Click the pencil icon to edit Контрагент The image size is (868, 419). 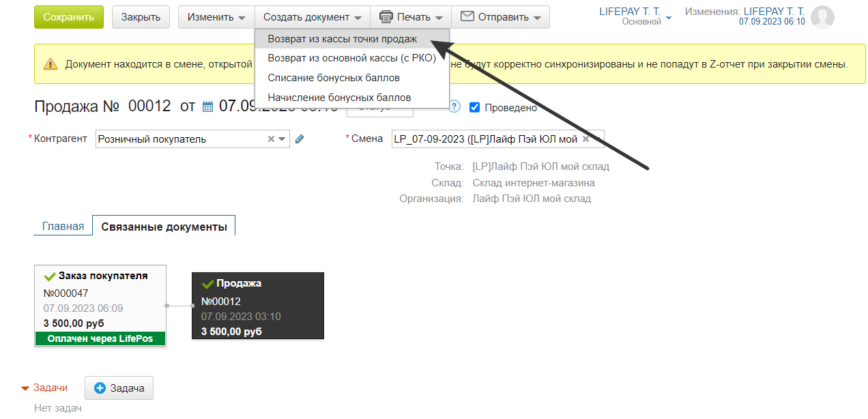click(x=300, y=139)
